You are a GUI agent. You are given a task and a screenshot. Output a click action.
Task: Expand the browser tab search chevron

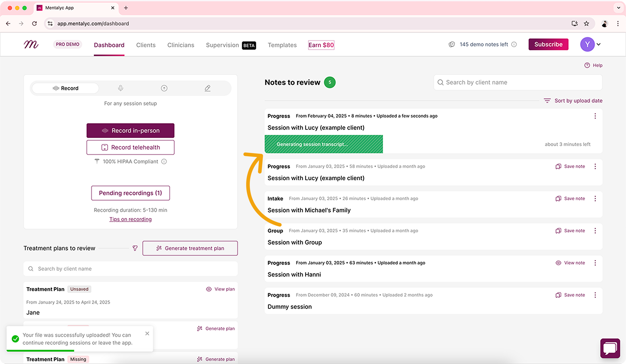point(619,8)
